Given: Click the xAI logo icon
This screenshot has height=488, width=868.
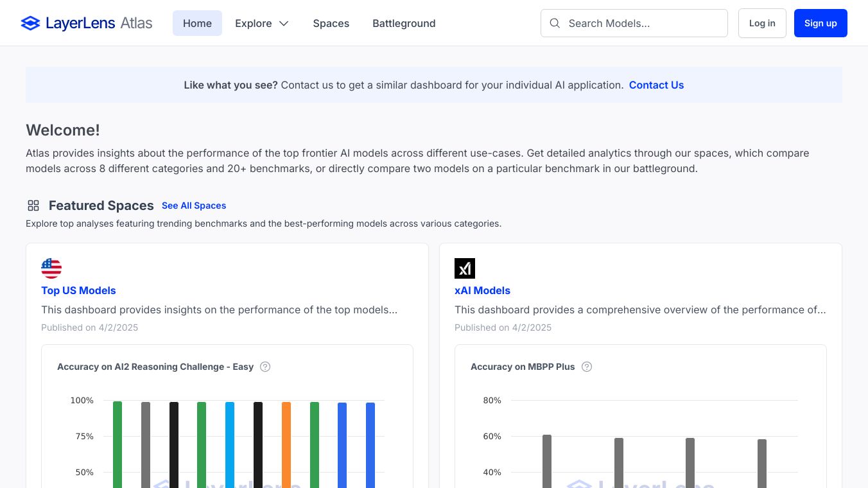Looking at the screenshot, I should 465,268.
